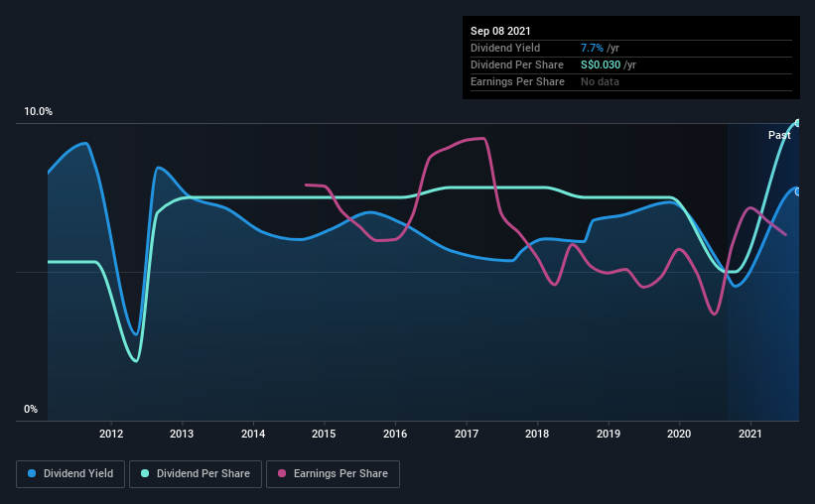Viewport: 815px width, 504px height.
Task: Click the blue Dividend Yield legend dot
Action: (32, 473)
